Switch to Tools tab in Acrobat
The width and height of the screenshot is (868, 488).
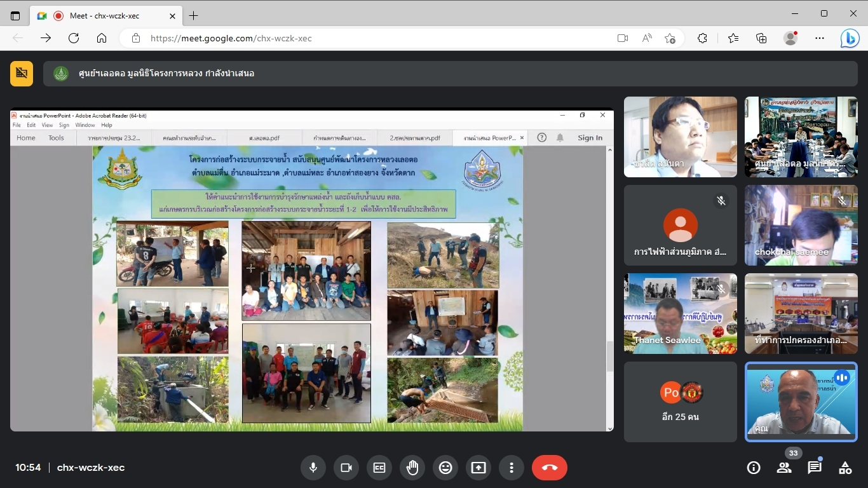click(x=57, y=138)
